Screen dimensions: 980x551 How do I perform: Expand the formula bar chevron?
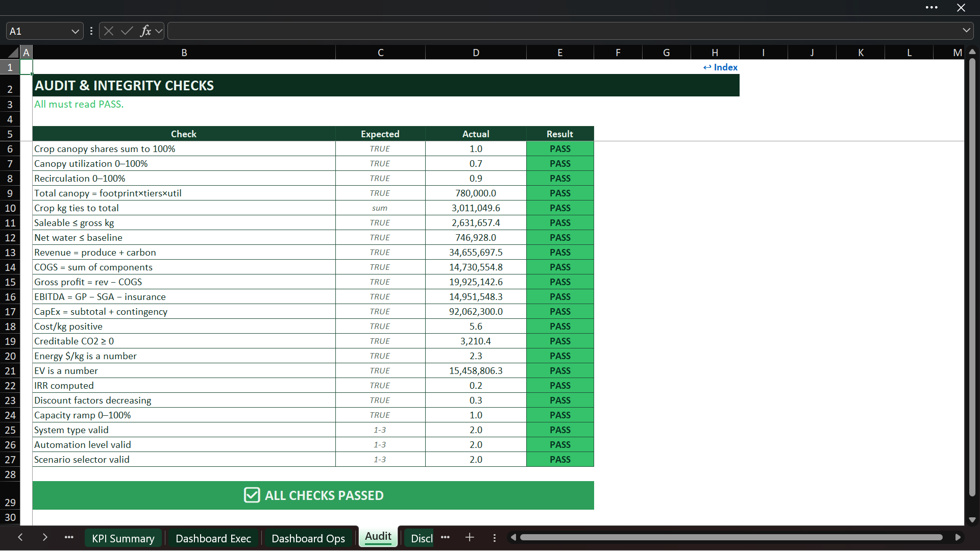tap(966, 31)
